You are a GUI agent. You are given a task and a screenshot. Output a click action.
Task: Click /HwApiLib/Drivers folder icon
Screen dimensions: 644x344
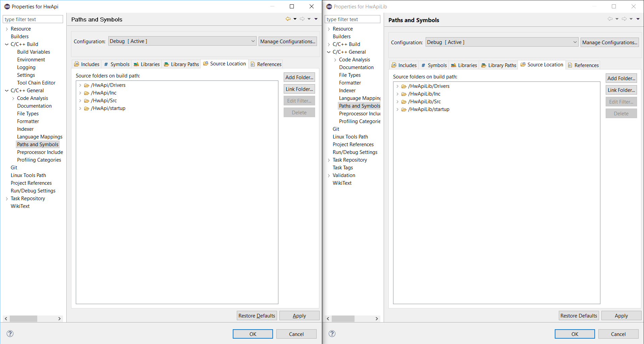point(404,86)
